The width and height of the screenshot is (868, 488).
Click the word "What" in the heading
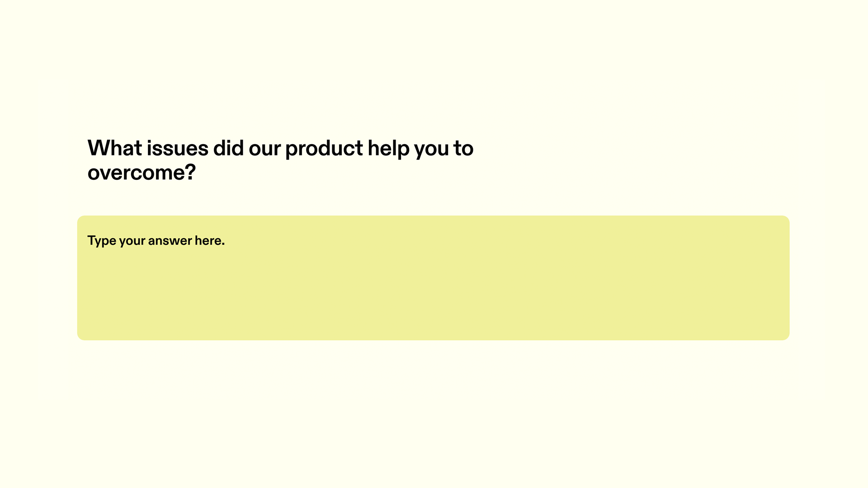coord(115,148)
